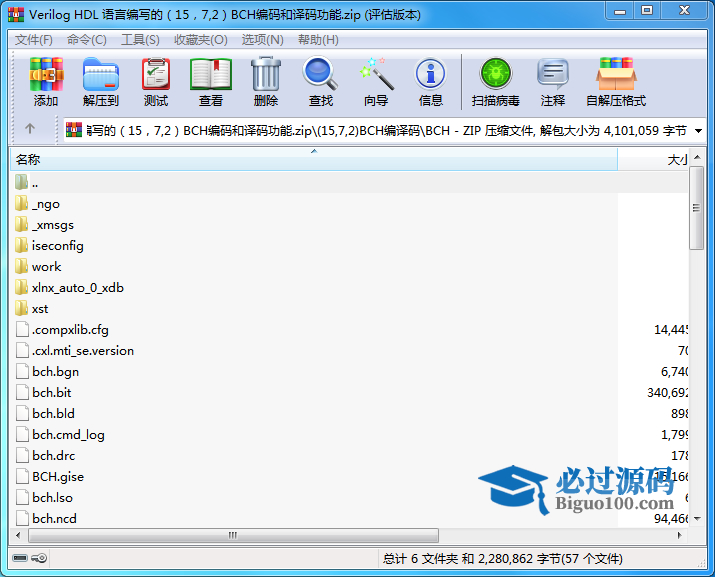Click the WinRAR title bar icon
Screen dimensions: 715x577
pos(16,15)
